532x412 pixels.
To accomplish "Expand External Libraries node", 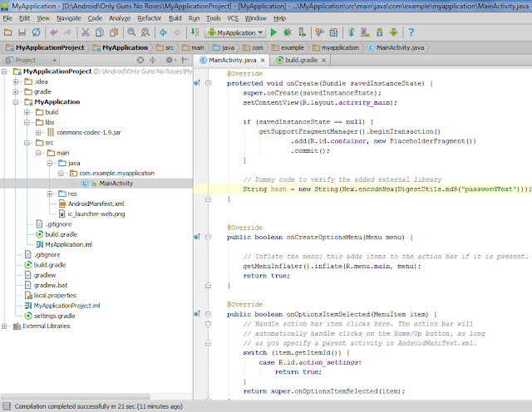I will pos(4,326).
